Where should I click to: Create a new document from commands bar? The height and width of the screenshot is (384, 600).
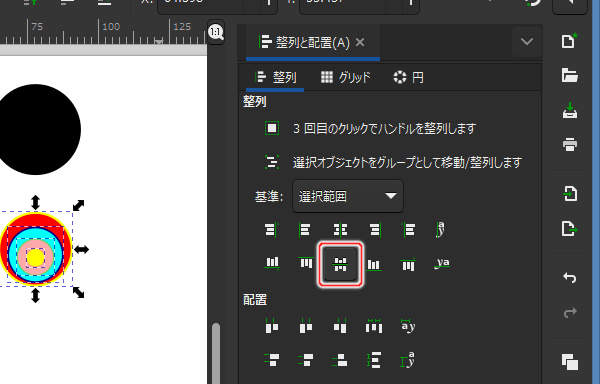pos(569,41)
